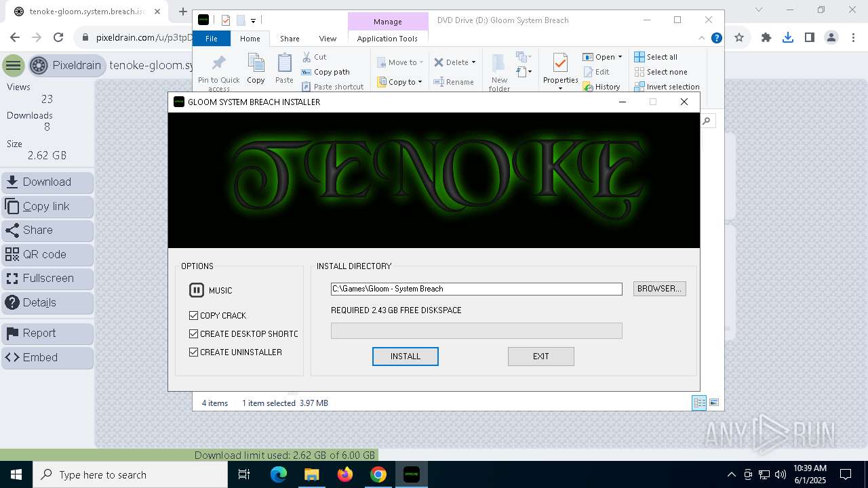Open a new Chrome tab
The height and width of the screenshot is (488, 868).
[x=182, y=12]
